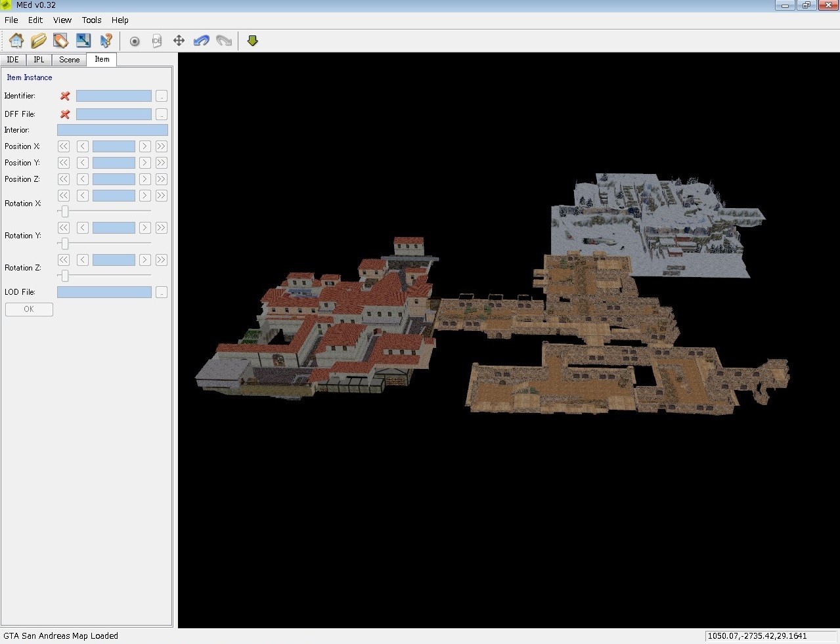Screen dimensions: 840x644
Task: Click the home icon in the toolbar
Action: [x=16, y=41]
